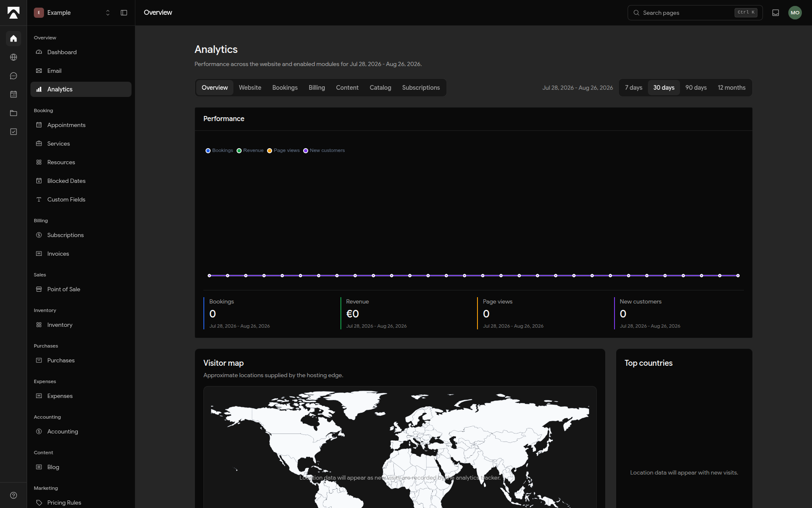
Task: Switch to the Website analytics tab
Action: pyautogui.click(x=250, y=88)
